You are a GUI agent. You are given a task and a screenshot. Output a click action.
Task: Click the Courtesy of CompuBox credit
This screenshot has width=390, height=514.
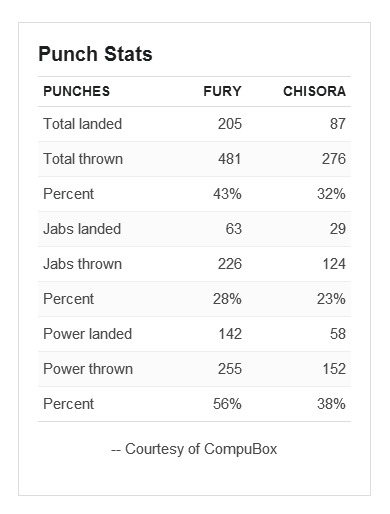(x=194, y=449)
